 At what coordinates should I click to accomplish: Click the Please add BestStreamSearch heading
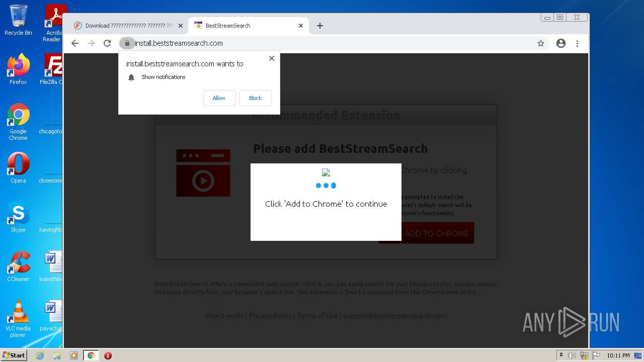pyautogui.click(x=340, y=148)
